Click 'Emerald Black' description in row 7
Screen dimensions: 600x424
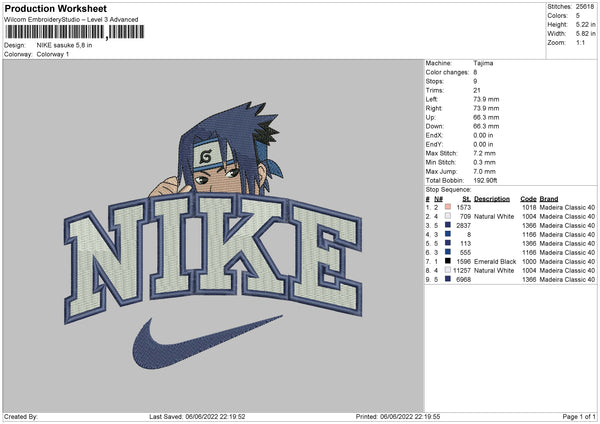(x=495, y=262)
